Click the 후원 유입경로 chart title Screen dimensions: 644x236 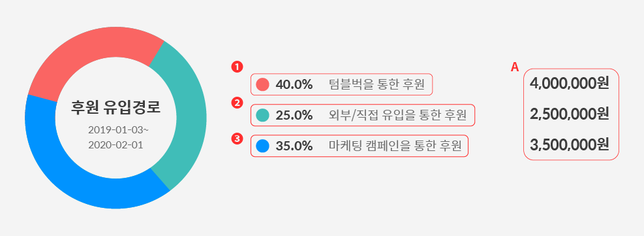(x=116, y=108)
